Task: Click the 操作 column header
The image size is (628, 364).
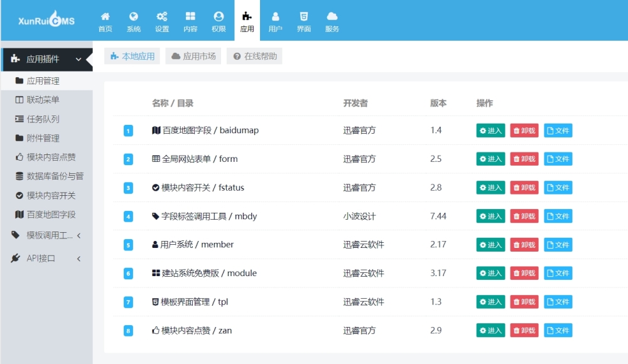Action: (485, 104)
